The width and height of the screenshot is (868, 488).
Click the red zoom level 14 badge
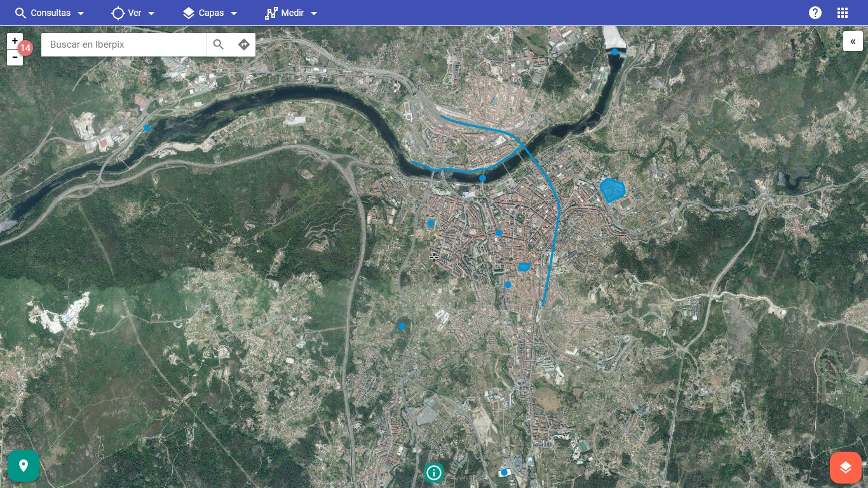pyautogui.click(x=25, y=48)
